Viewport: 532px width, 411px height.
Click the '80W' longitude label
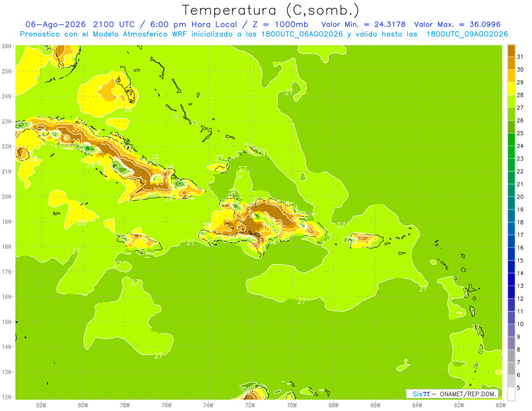pyautogui.click(x=83, y=405)
